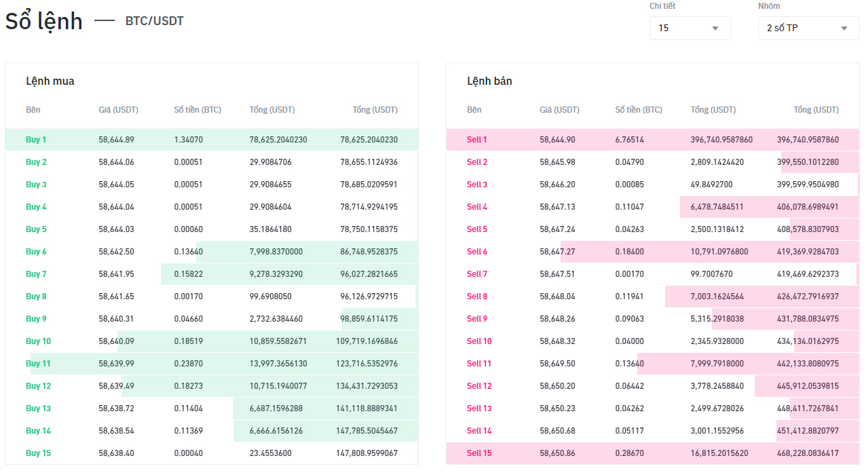This screenshot has width=868, height=475.
Task: Click the arrow icon in the Chi tiết dropdown
Action: pos(715,28)
